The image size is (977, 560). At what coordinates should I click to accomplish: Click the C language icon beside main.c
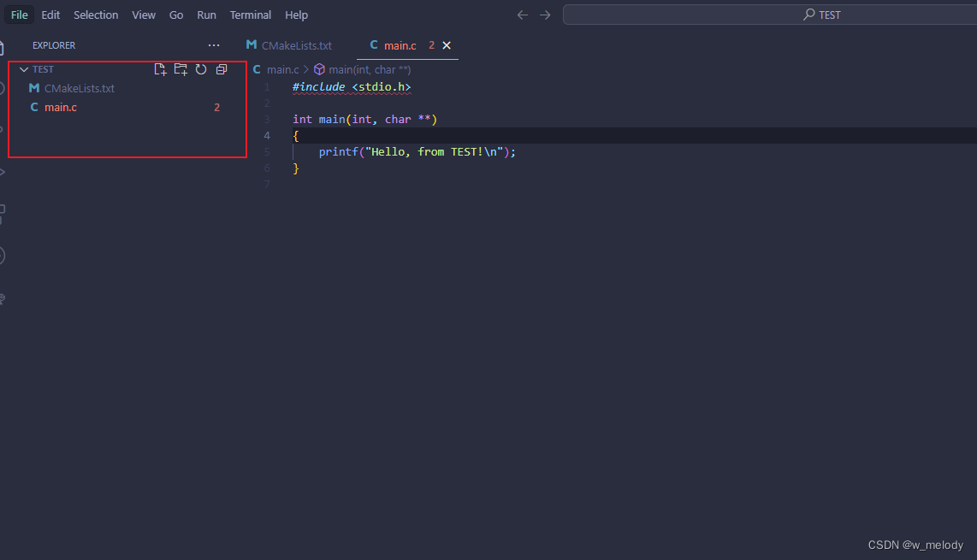click(33, 107)
